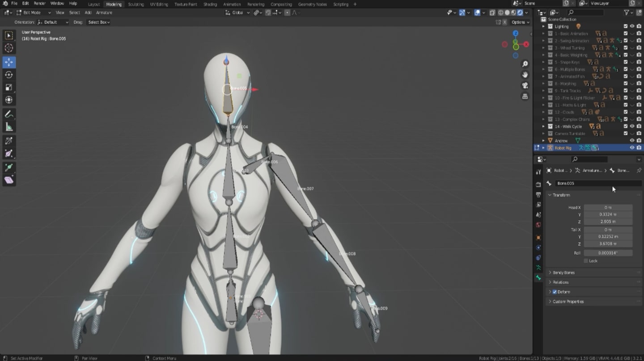Select the Cursor tool
This screenshot has height=361, width=644.
(9, 48)
